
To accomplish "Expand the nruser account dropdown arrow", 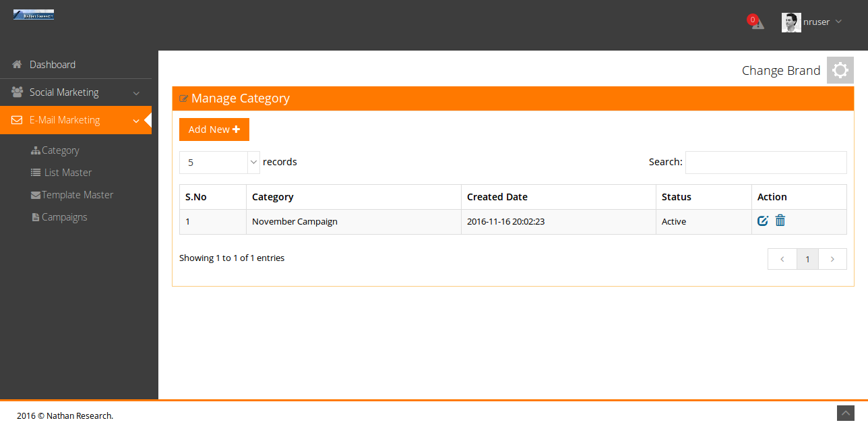I will (x=838, y=22).
